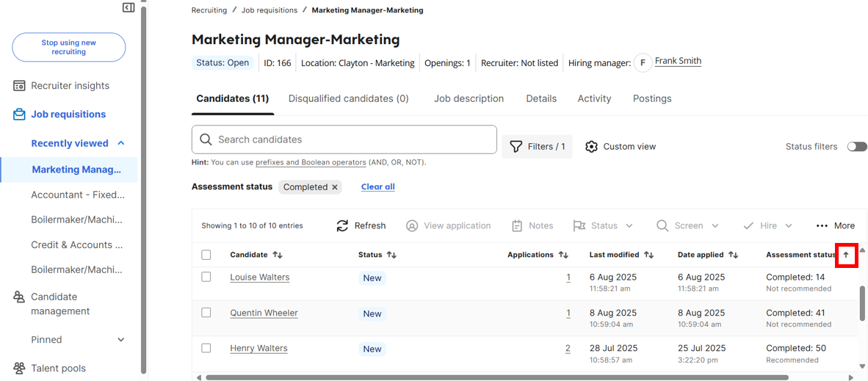Toggle the Status filters switch
Viewport: 868px width, 381px height.
tap(857, 147)
